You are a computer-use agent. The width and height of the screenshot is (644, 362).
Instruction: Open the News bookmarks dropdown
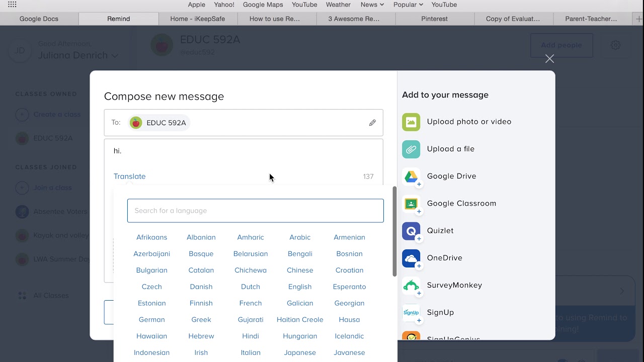point(372,5)
